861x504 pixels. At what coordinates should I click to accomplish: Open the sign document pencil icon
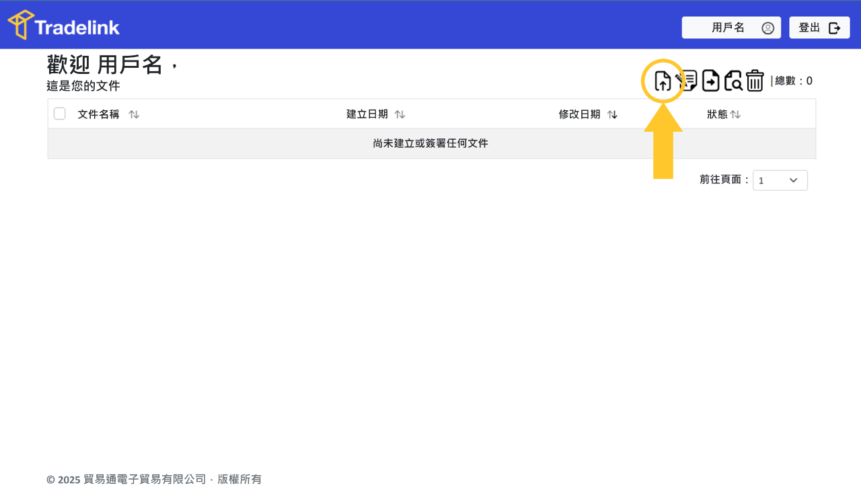[x=687, y=81]
